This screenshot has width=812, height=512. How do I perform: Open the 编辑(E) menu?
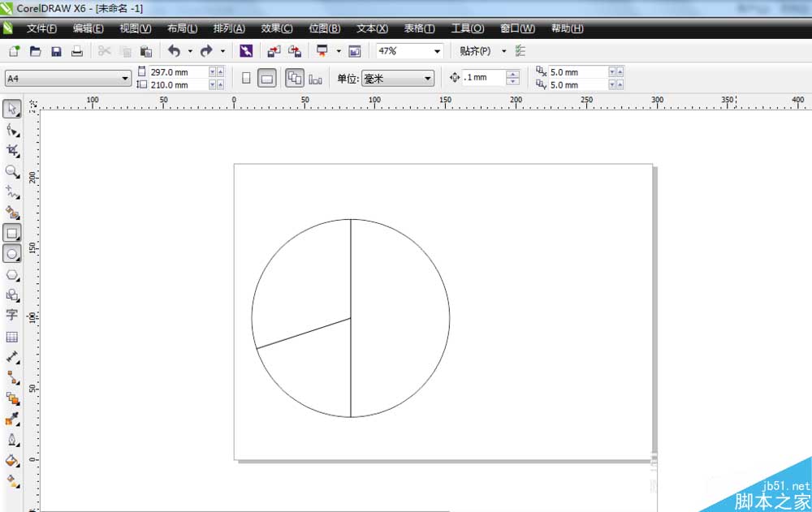88,28
